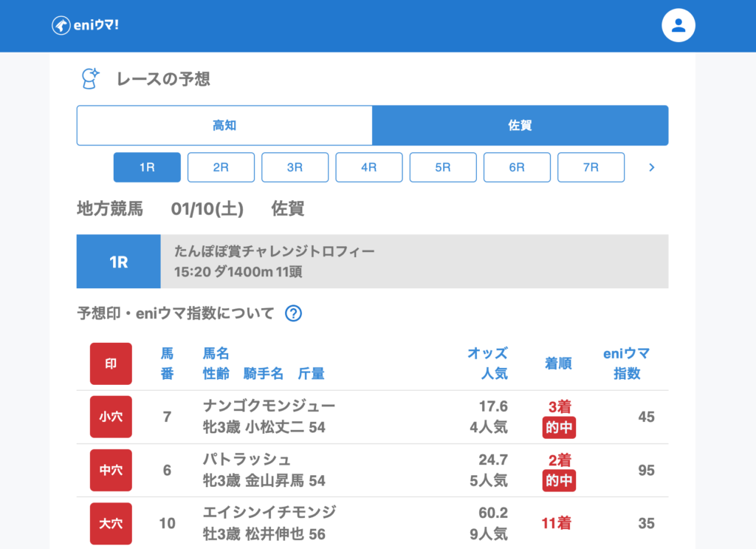Switch to the 高知 racecourse tab
The height and width of the screenshot is (549, 756).
coord(224,126)
